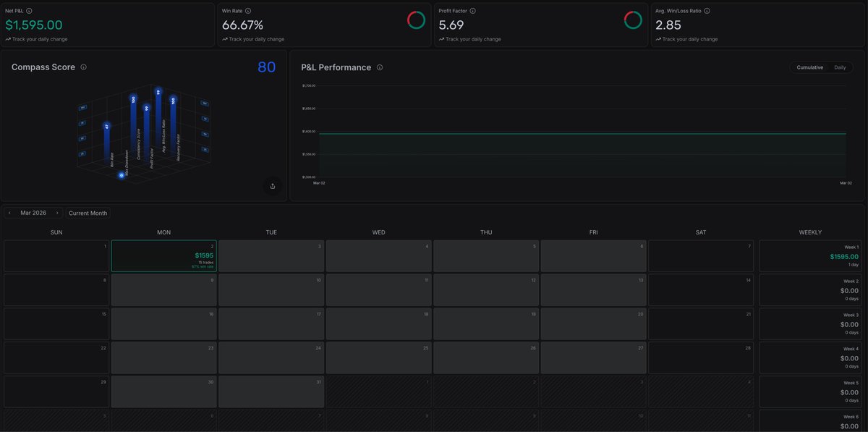Open the P&L Performance info icon

(x=380, y=67)
